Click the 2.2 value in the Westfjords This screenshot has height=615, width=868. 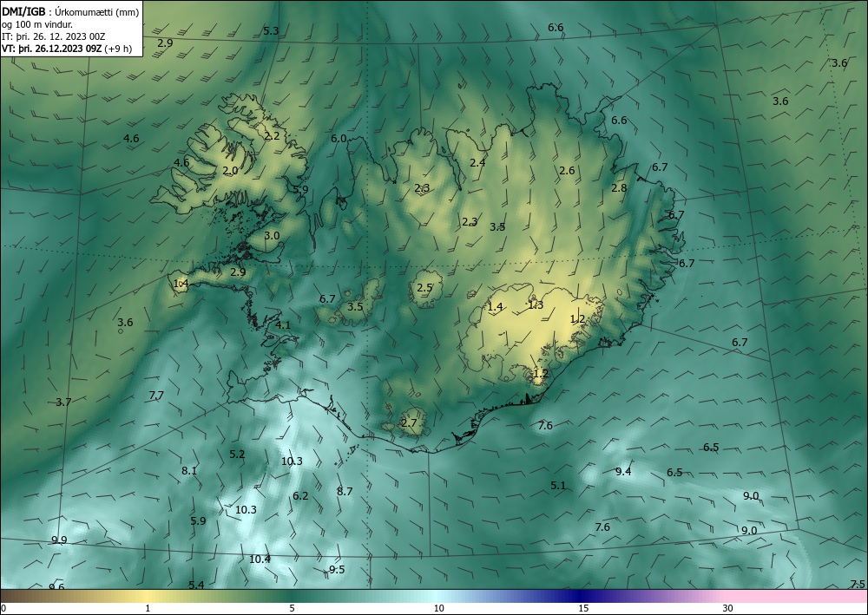[272, 135]
